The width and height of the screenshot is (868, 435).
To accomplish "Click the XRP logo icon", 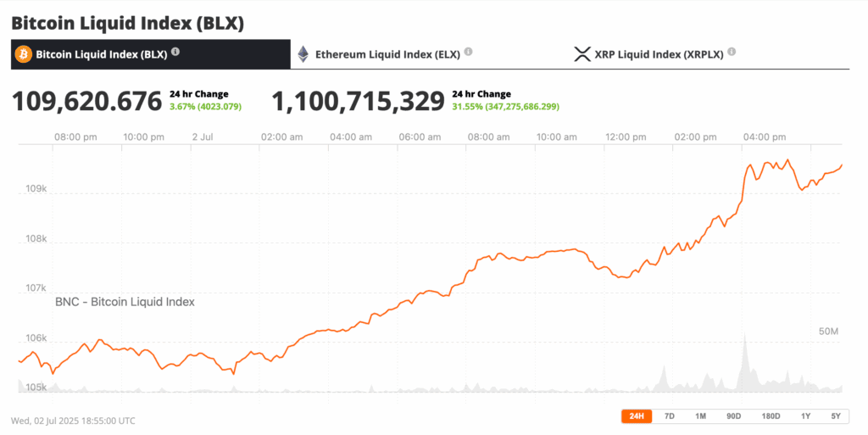I will click(582, 54).
